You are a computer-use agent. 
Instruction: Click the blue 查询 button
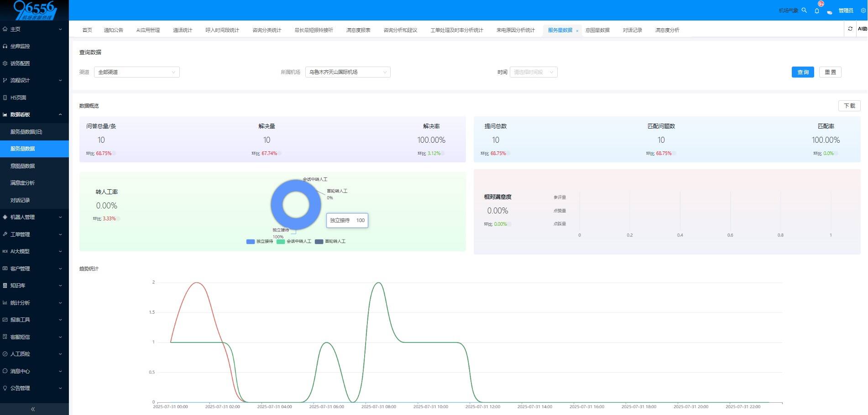(802, 72)
